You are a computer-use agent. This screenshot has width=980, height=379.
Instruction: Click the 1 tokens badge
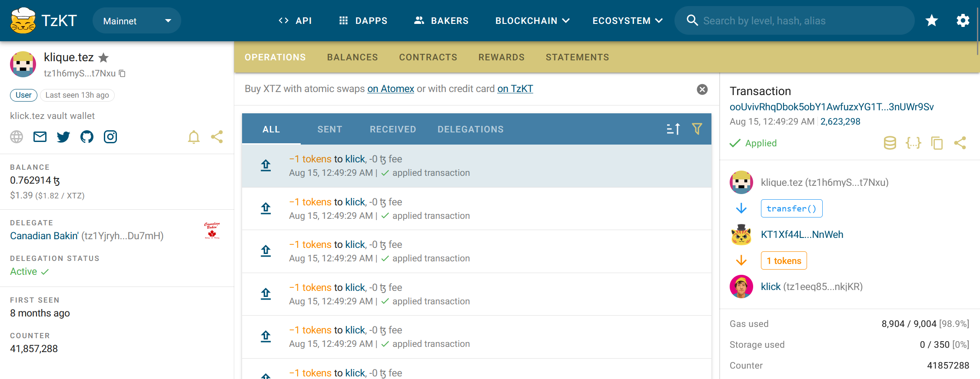point(784,260)
